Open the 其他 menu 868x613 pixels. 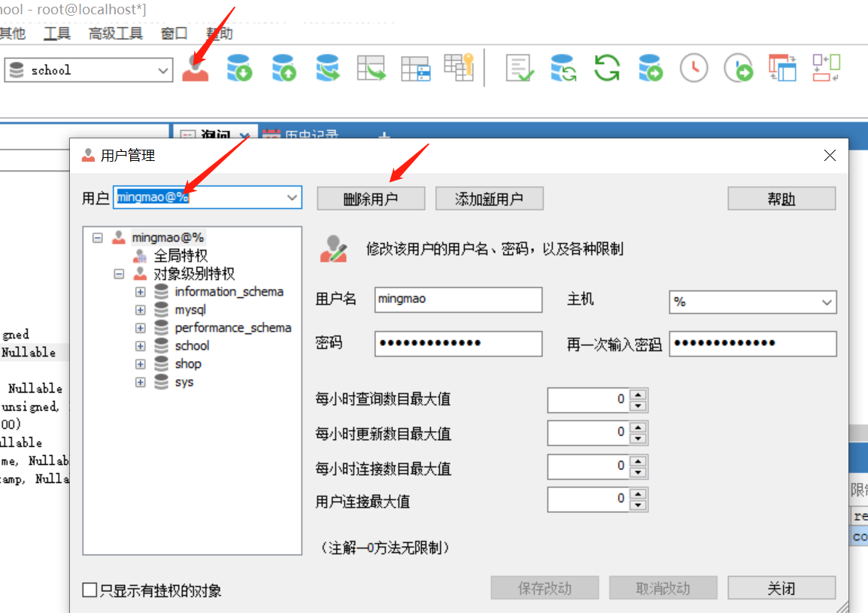(12, 34)
